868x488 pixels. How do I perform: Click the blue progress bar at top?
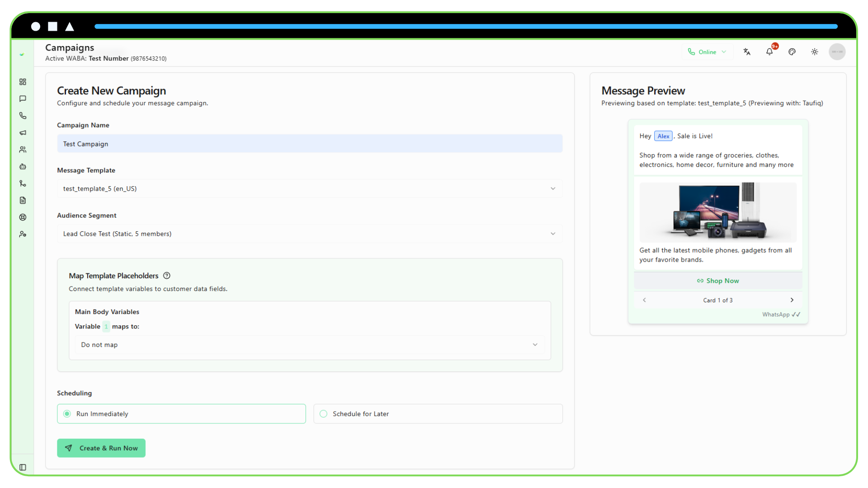(x=466, y=27)
